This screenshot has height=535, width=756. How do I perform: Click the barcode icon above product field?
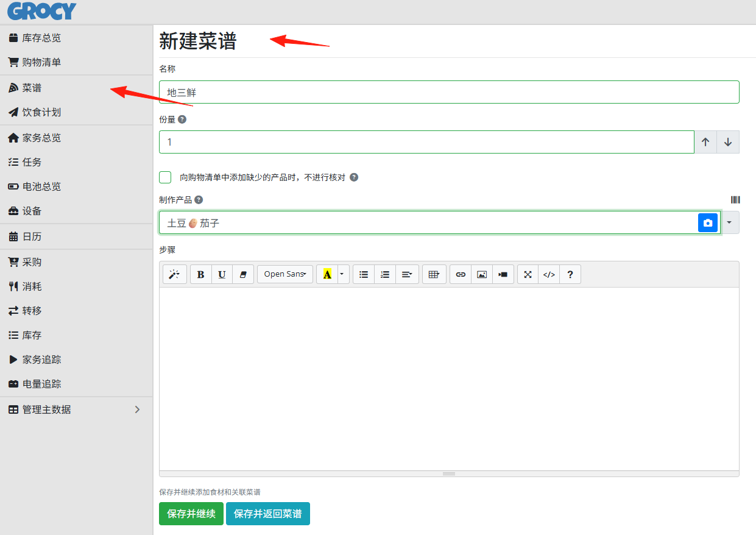(x=735, y=199)
